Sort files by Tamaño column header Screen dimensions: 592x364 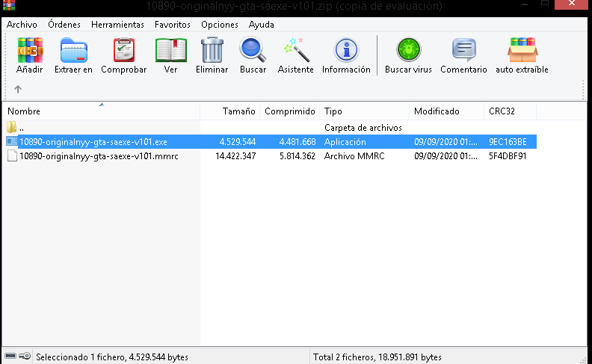tap(230, 111)
